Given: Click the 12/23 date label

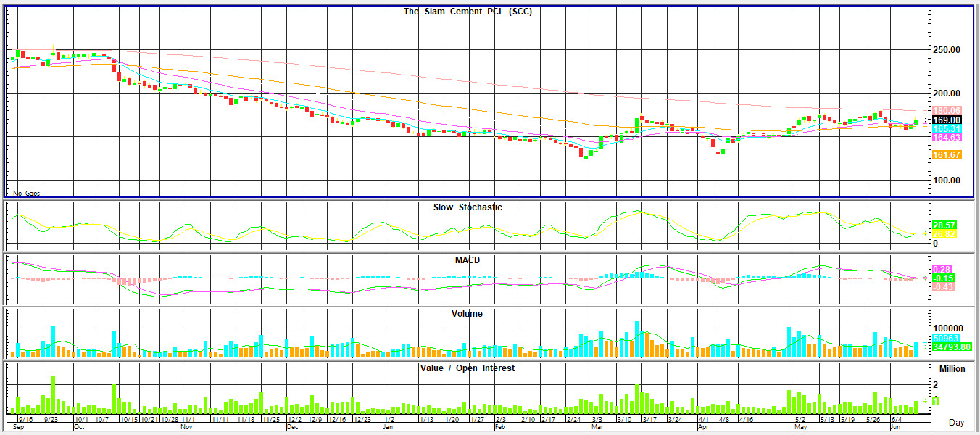Looking at the screenshot, I should 362,419.
